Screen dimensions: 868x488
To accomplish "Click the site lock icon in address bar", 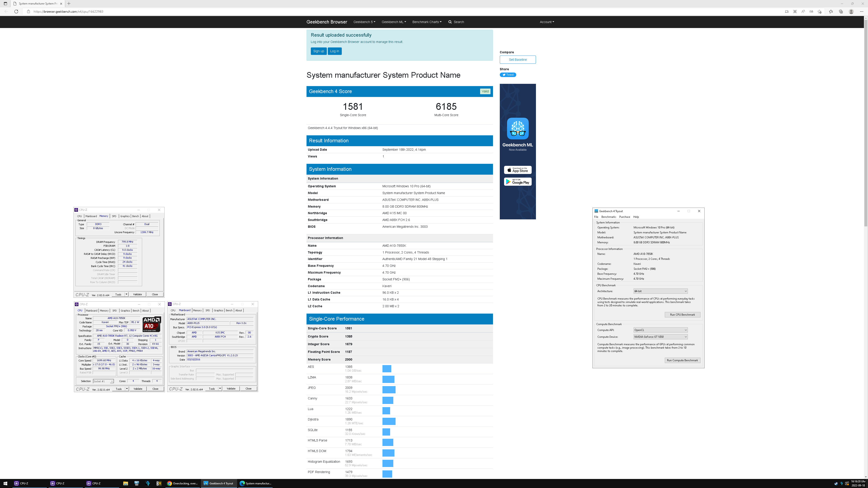I will 28,12.
